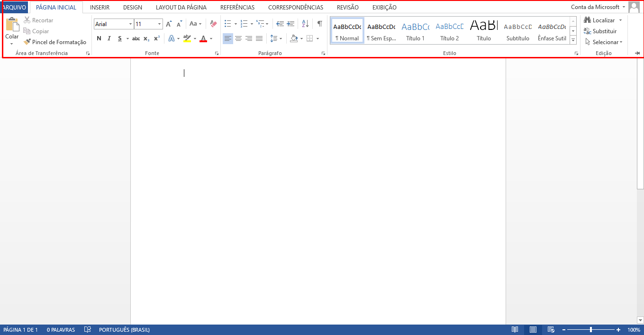The width and height of the screenshot is (644, 335).
Task: Click the shading paint bucket icon
Action: pyautogui.click(x=294, y=38)
